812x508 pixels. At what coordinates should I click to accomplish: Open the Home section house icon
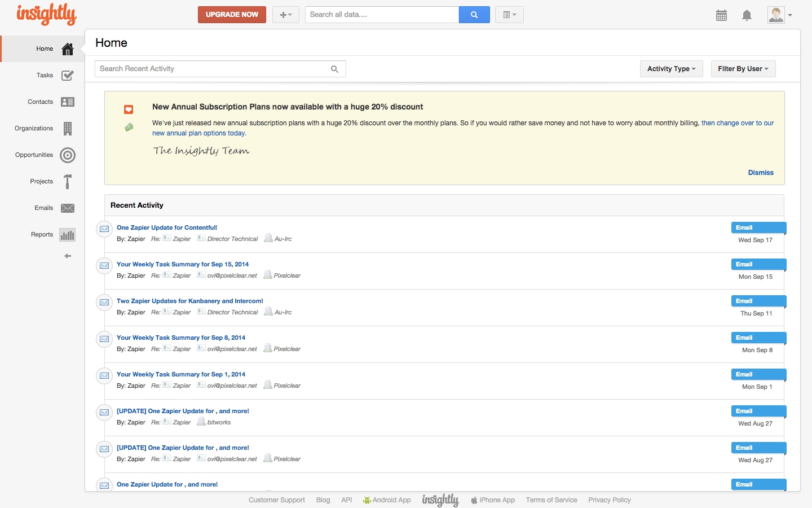(x=68, y=49)
